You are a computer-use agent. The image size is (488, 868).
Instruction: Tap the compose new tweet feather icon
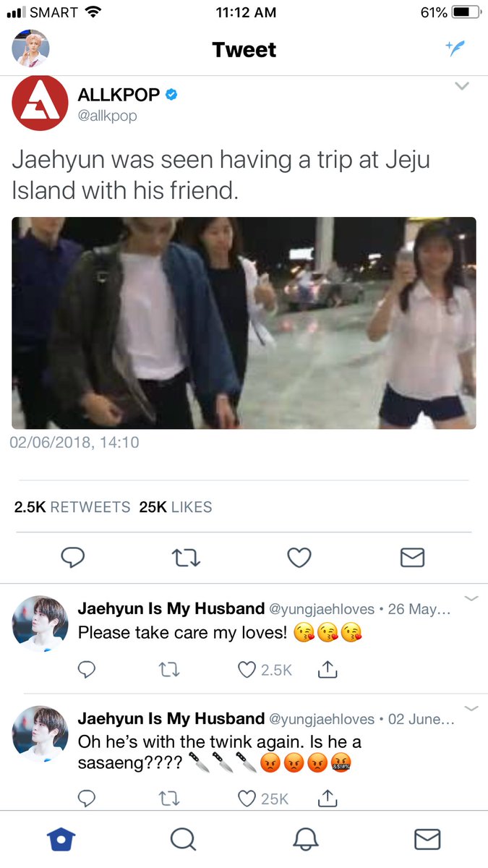click(x=455, y=48)
